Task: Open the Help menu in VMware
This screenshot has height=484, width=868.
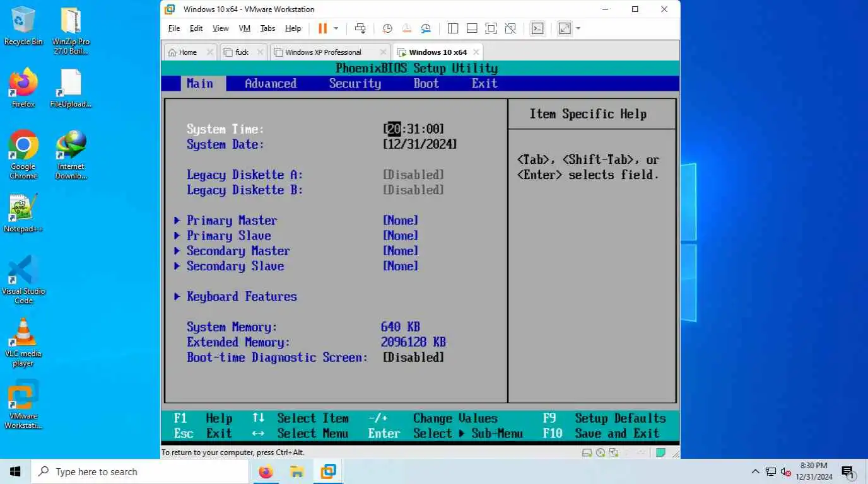Action: coord(293,28)
